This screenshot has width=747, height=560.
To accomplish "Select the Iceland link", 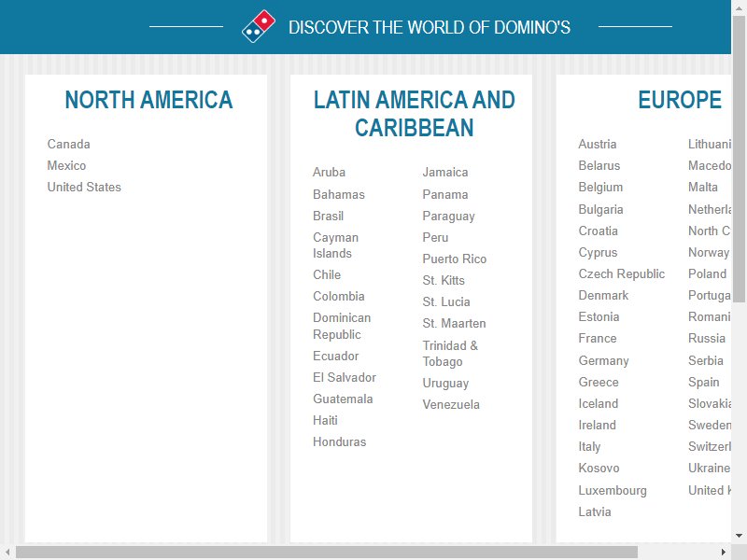I will (x=599, y=403).
